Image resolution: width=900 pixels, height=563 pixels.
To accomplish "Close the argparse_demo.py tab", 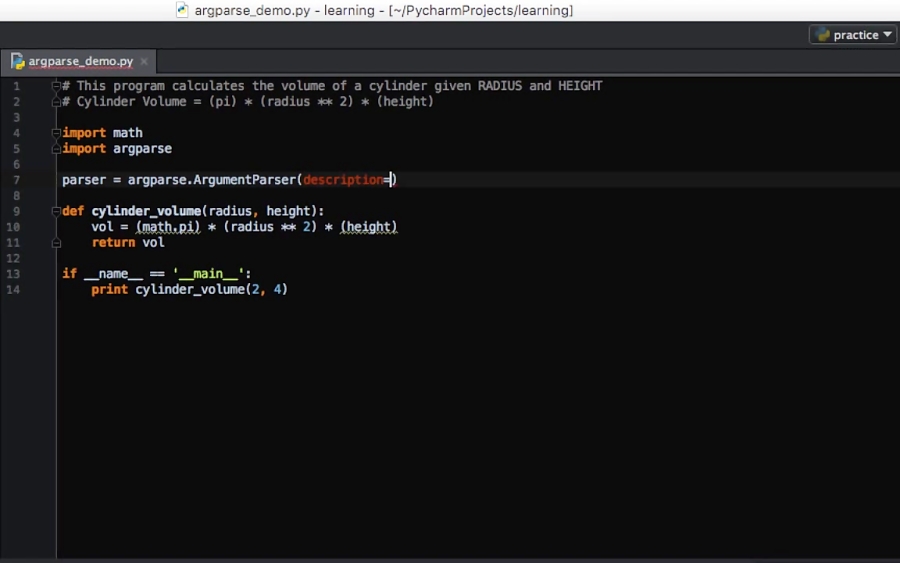I will coord(144,61).
